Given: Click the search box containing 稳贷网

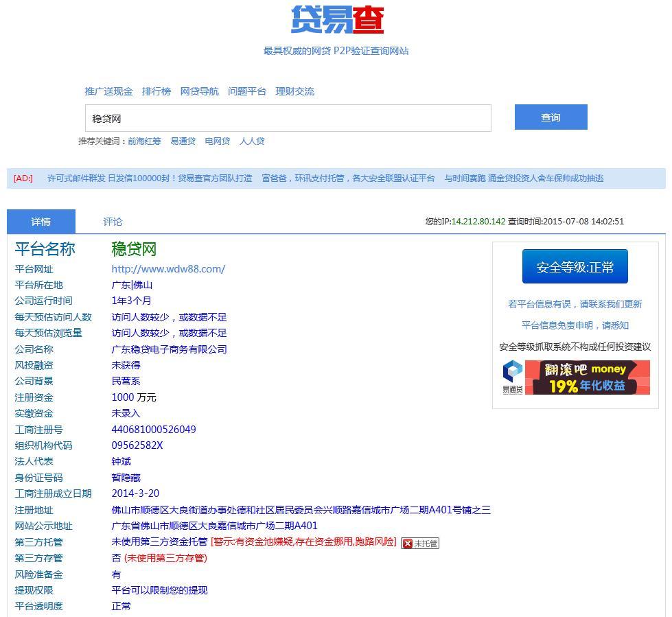Looking at the screenshot, I should click(288, 118).
